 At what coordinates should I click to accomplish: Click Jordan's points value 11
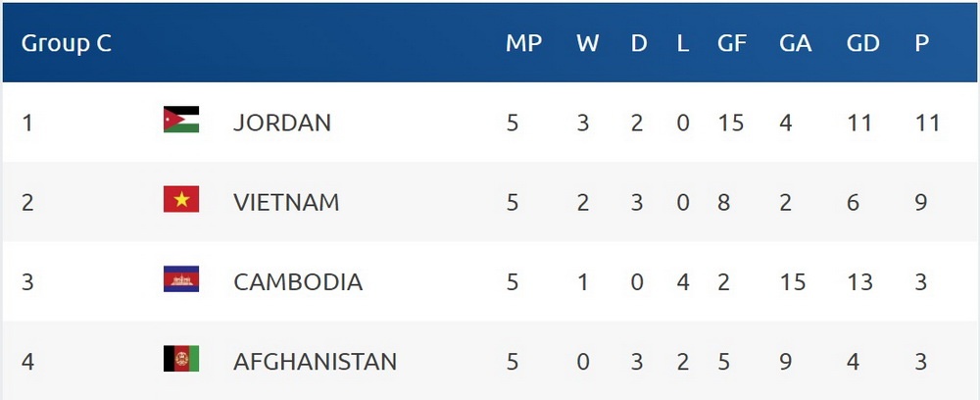(925, 123)
